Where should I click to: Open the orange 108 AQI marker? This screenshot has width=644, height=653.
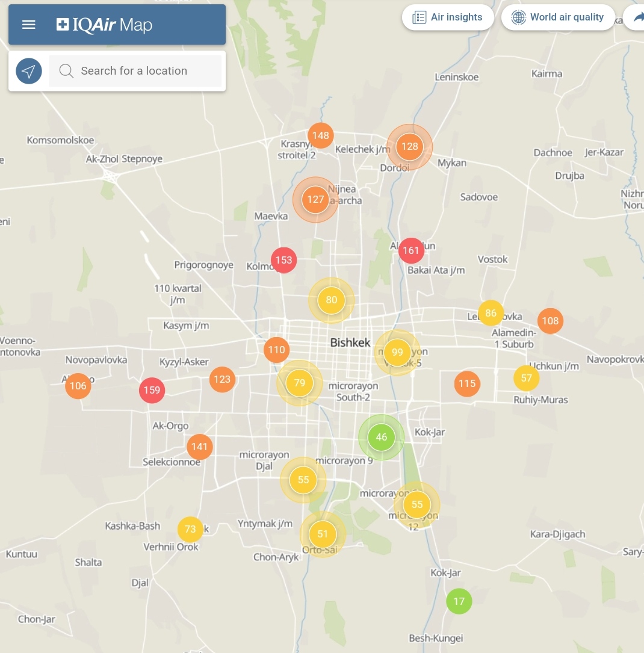550,321
